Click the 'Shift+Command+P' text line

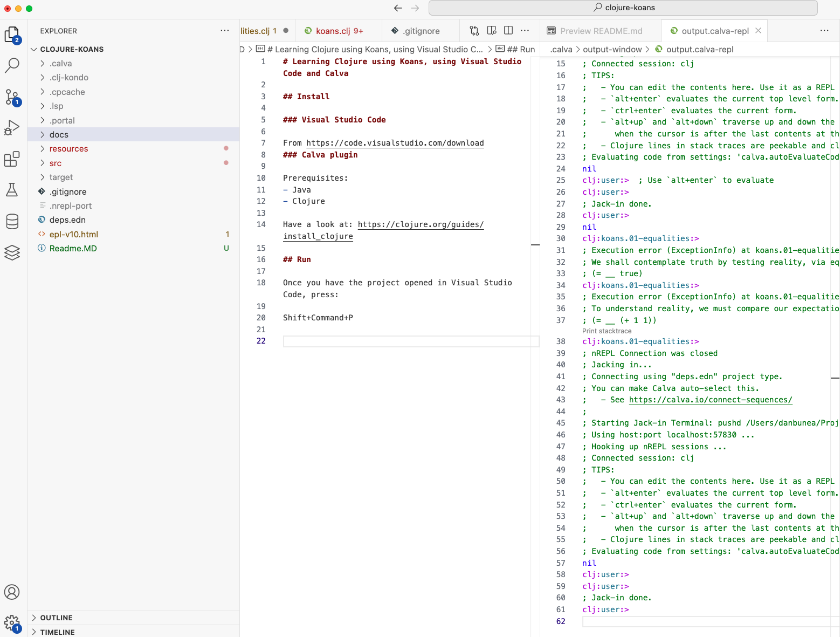click(x=318, y=318)
